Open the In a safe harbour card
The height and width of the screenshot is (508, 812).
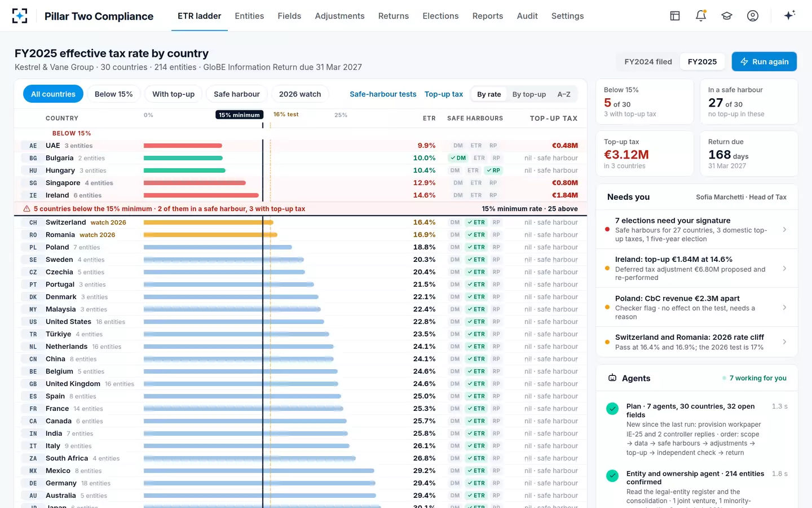pos(749,102)
